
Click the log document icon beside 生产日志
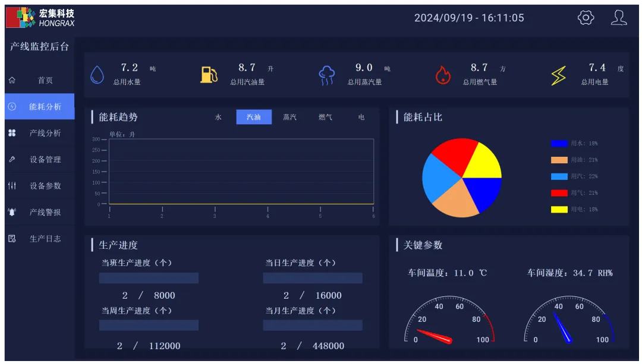[12, 239]
